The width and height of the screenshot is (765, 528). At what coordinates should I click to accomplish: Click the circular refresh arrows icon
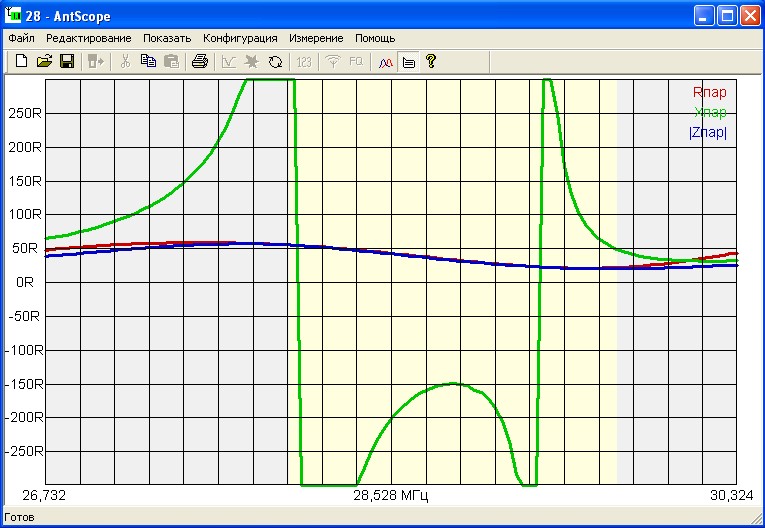(275, 62)
